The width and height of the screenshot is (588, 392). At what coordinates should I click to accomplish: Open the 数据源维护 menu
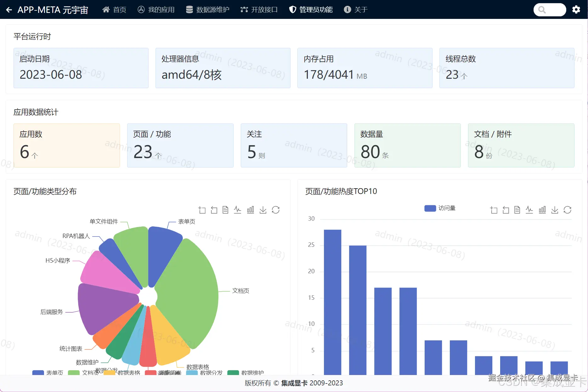click(x=207, y=10)
